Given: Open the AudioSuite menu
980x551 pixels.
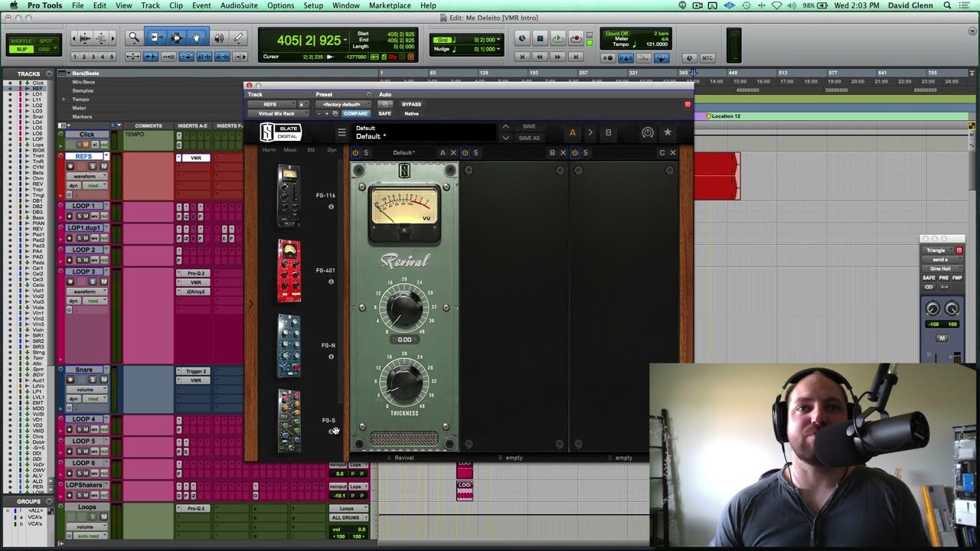Looking at the screenshot, I should [239, 5].
